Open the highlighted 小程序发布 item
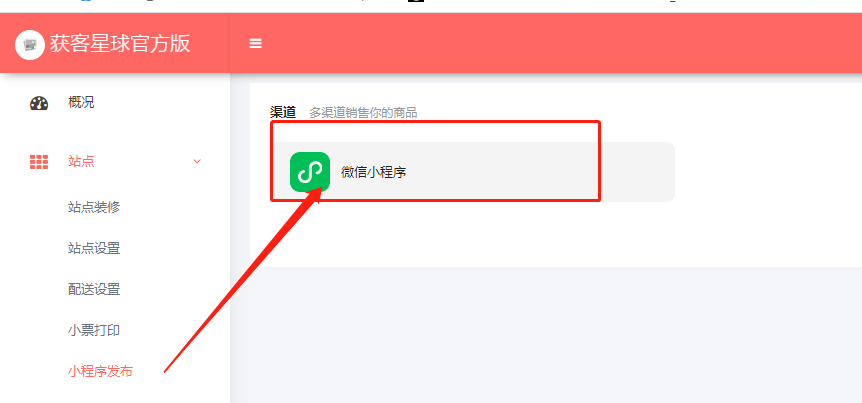 [x=100, y=372]
